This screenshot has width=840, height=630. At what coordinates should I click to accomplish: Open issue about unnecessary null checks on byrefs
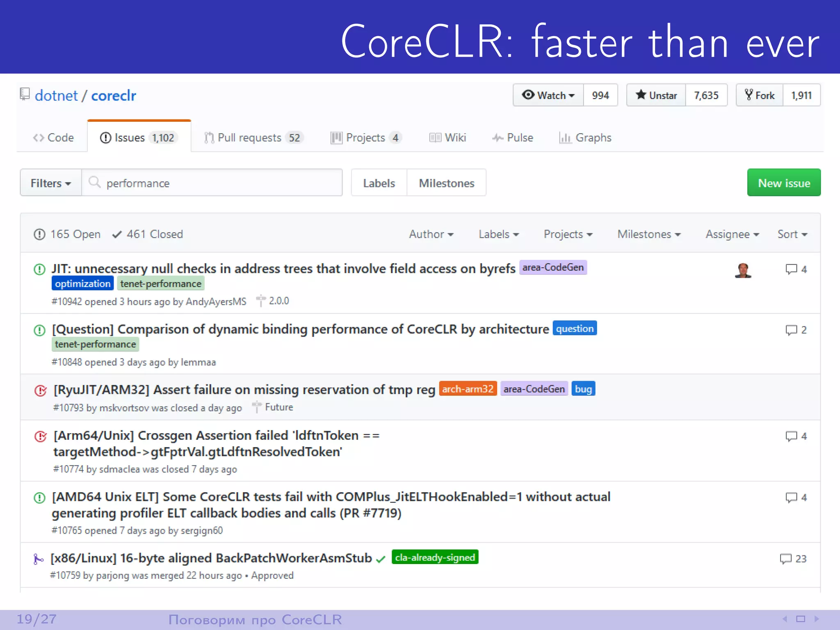point(283,269)
